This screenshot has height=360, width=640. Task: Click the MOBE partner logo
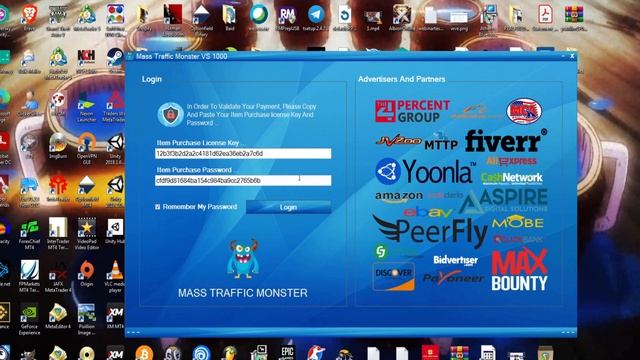click(518, 223)
